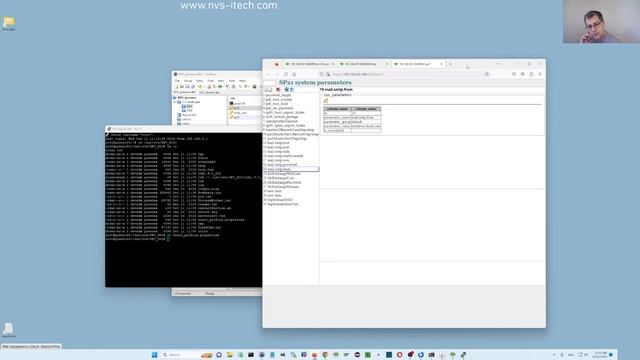Screen dimensions: 640x360
Task: Expand the browser list-all-tabs chevron
Action: coord(498,64)
